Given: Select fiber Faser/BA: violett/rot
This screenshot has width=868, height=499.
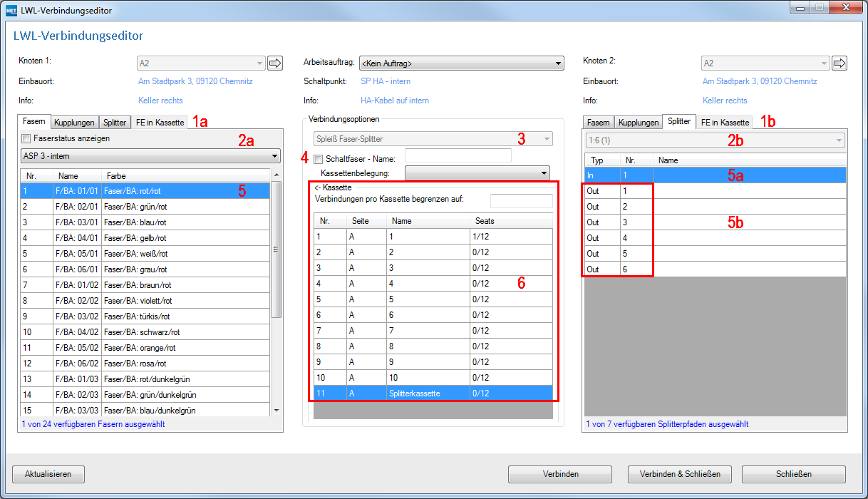Looking at the screenshot, I should 145,300.
